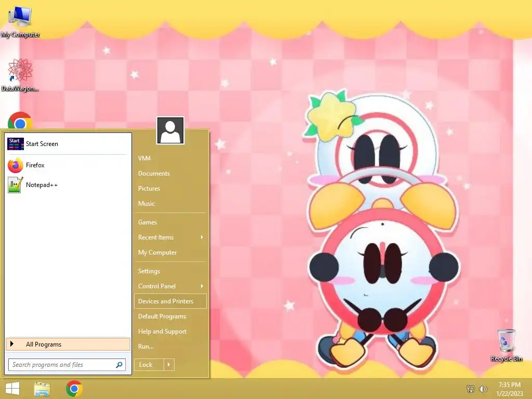
Task: Open the Run... dialog
Action: point(170,347)
